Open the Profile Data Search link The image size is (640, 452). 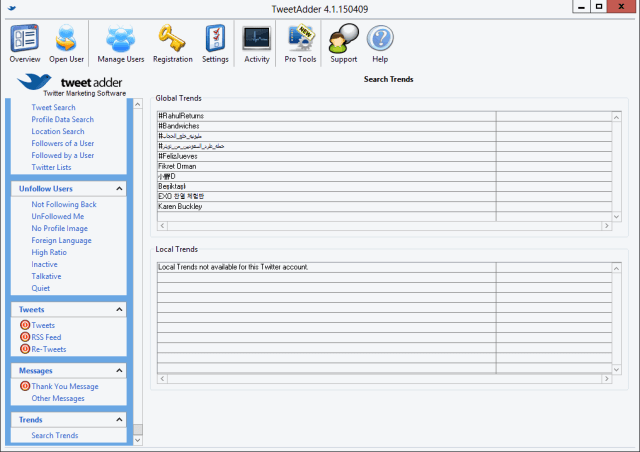(62, 119)
